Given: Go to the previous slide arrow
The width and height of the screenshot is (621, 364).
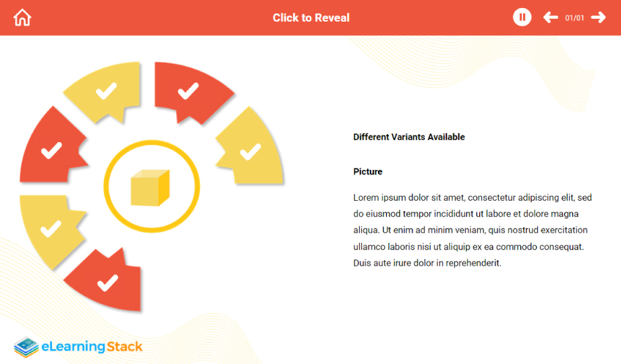Looking at the screenshot, I should point(550,18).
